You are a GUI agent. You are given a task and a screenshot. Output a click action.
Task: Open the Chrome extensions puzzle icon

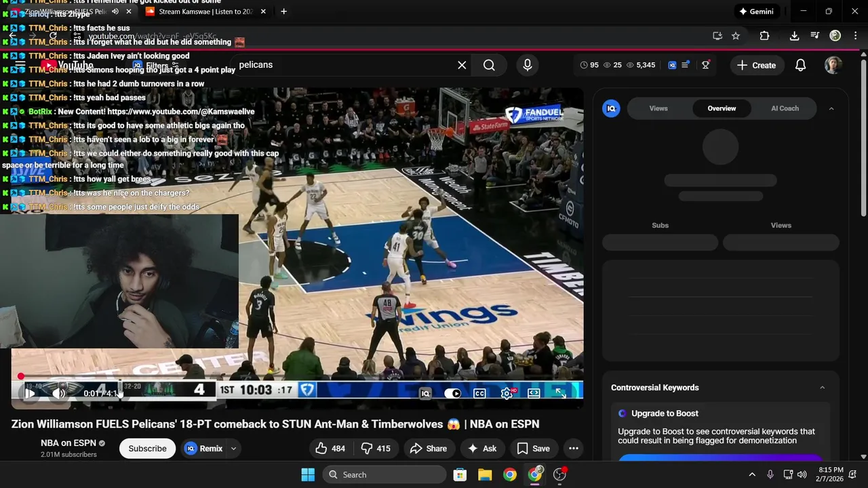pyautogui.click(x=764, y=36)
